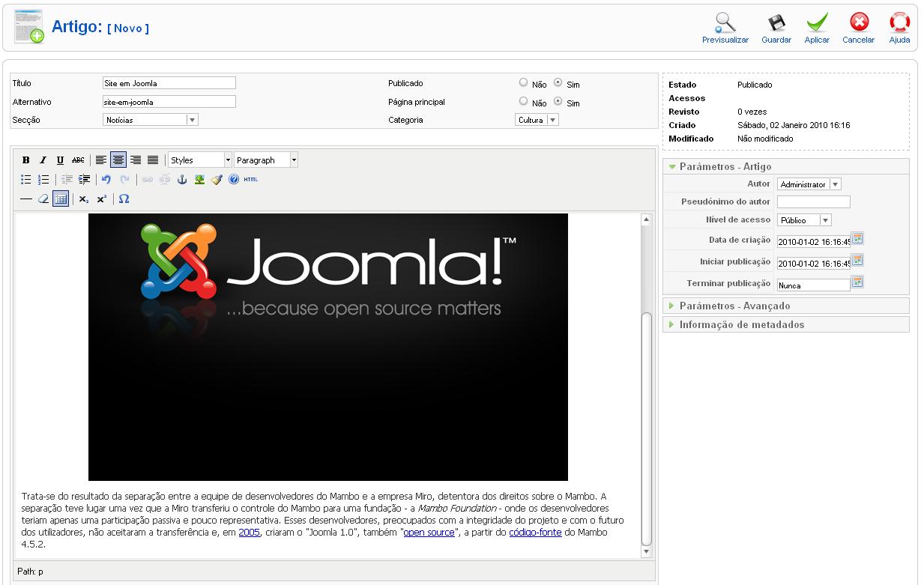The height and width of the screenshot is (585, 924).
Task: Align text right
Action: [x=136, y=160]
